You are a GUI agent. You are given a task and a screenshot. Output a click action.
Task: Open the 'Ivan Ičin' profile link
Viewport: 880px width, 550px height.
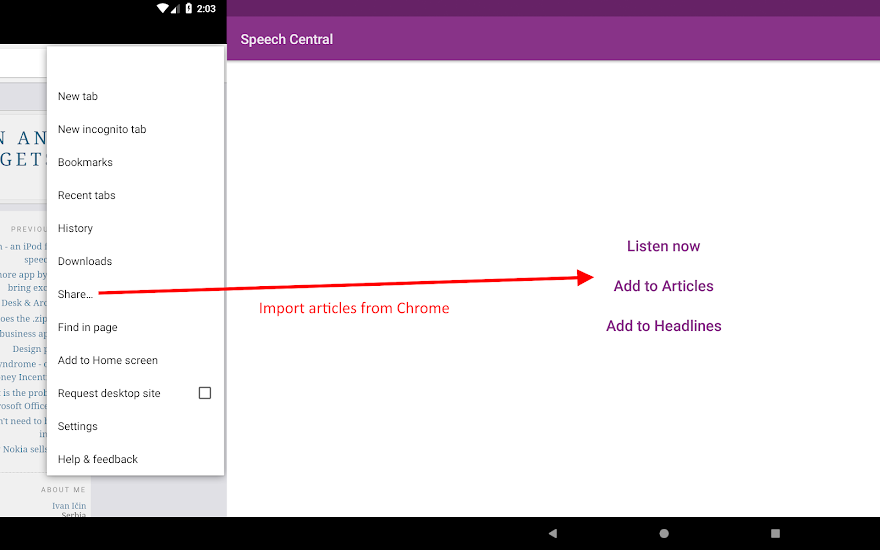tap(69, 506)
